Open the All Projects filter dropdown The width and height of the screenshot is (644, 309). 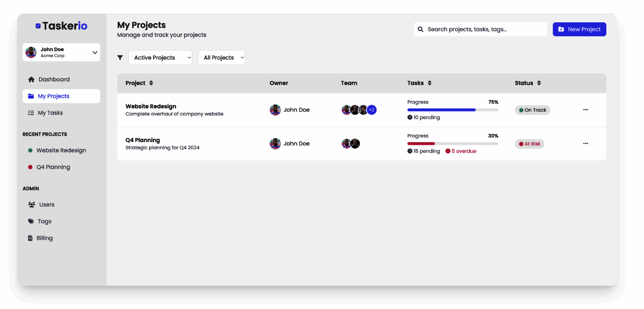click(221, 58)
